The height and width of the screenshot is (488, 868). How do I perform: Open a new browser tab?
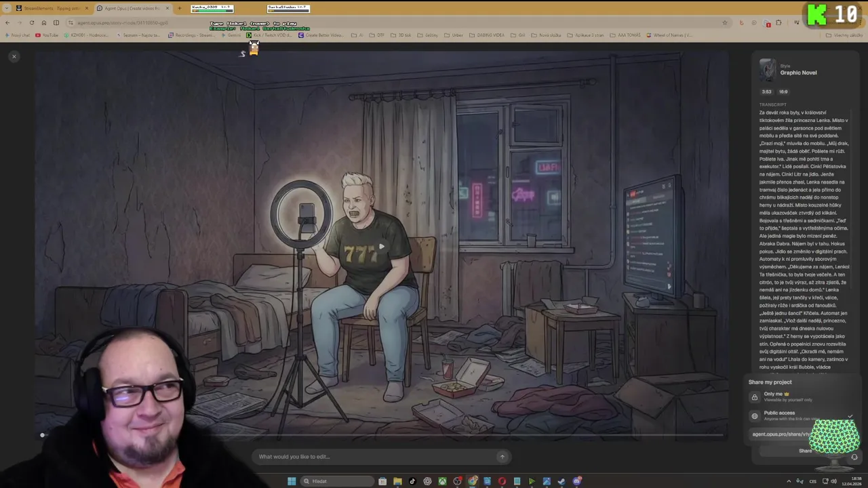point(179,8)
